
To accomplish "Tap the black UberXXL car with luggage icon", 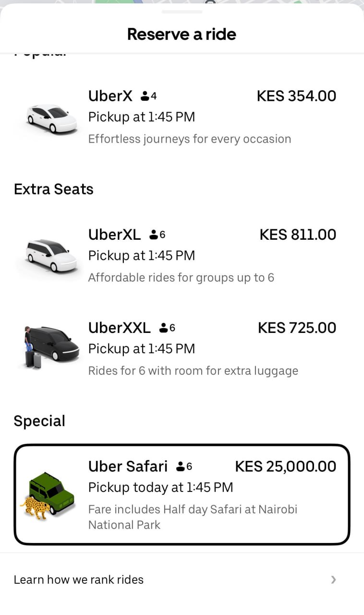I will pos(51,347).
